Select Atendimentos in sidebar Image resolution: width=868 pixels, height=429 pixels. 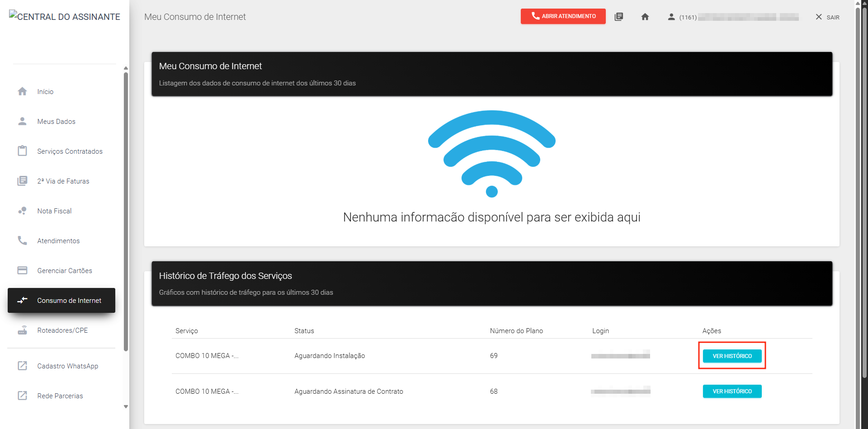(61, 240)
